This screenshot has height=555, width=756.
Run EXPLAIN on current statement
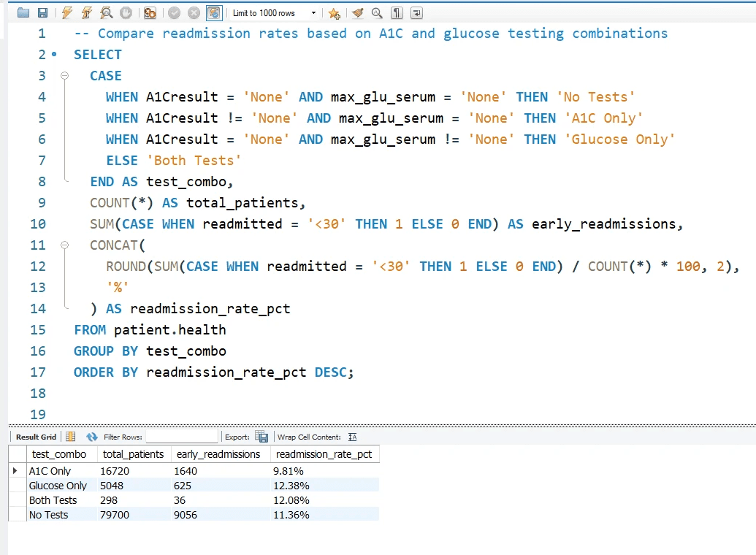[x=107, y=13]
